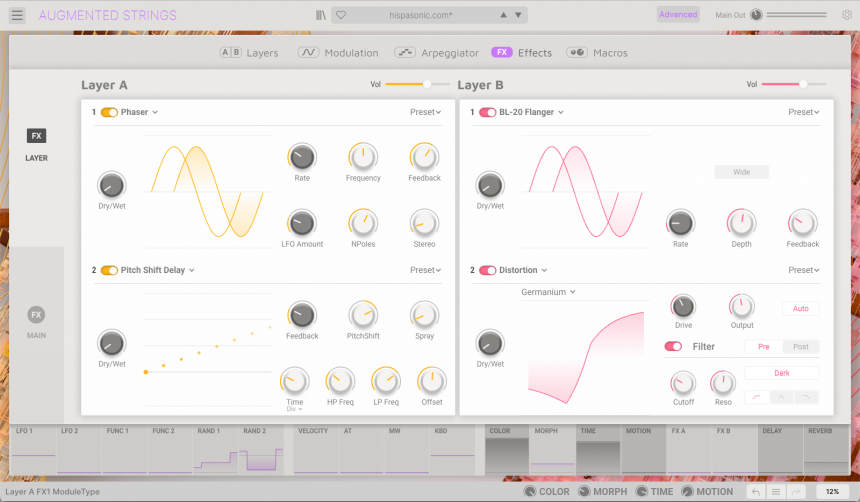Adjust the Layer B Vol slider
This screenshot has height=502, width=860.
tap(794, 84)
